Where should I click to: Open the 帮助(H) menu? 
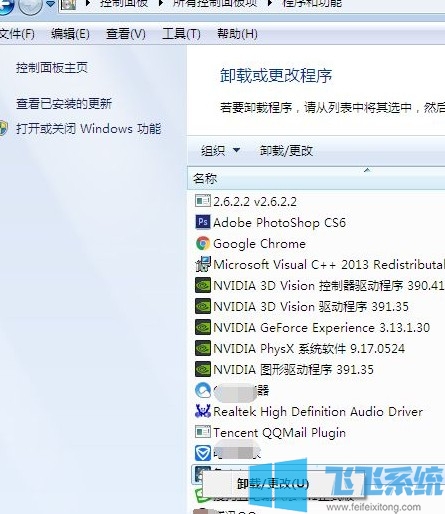point(237,34)
